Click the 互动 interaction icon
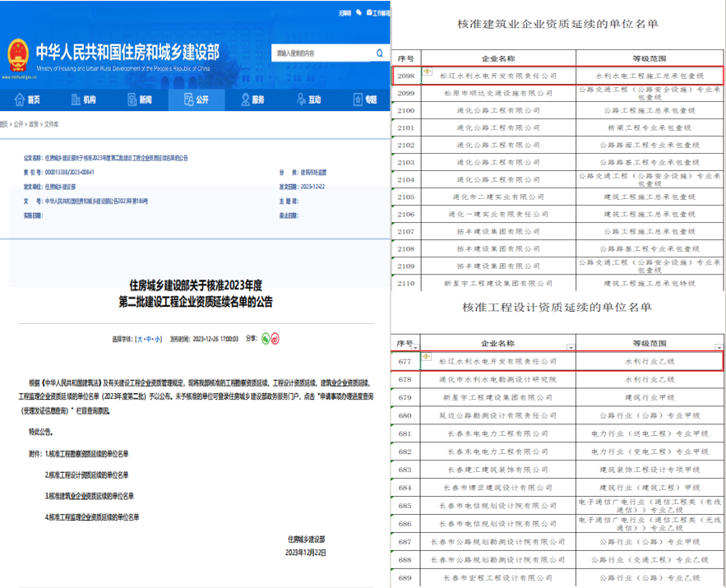This screenshot has height=588, width=726. [301, 100]
